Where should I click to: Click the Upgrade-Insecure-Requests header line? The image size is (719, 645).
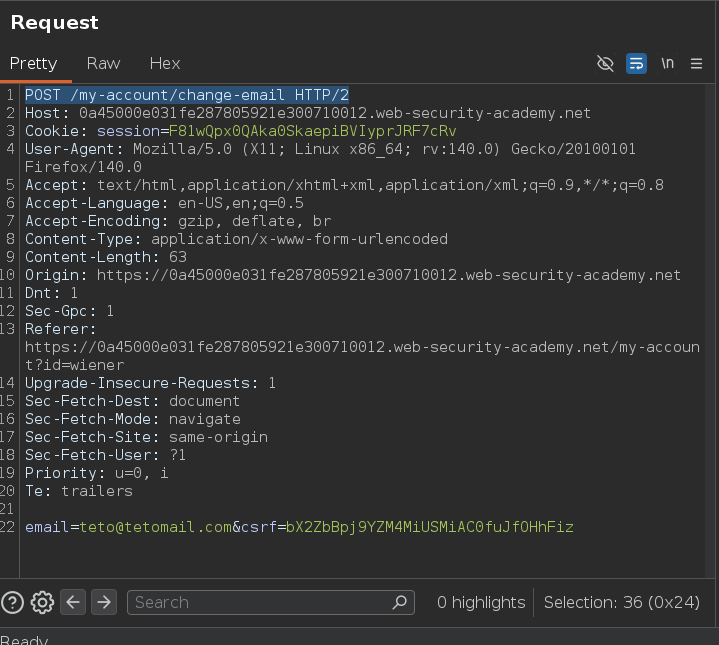tap(150, 383)
